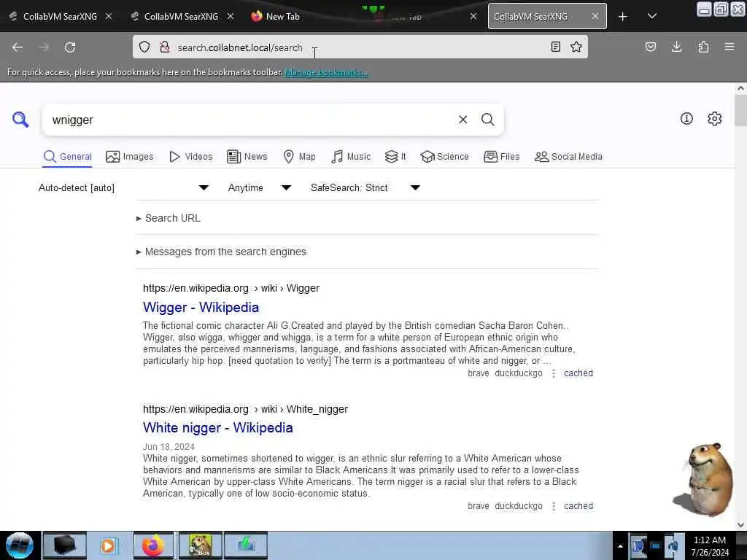The width and height of the screenshot is (747, 560).
Task: Open the Auto-detect language dropdown
Action: pos(123,187)
